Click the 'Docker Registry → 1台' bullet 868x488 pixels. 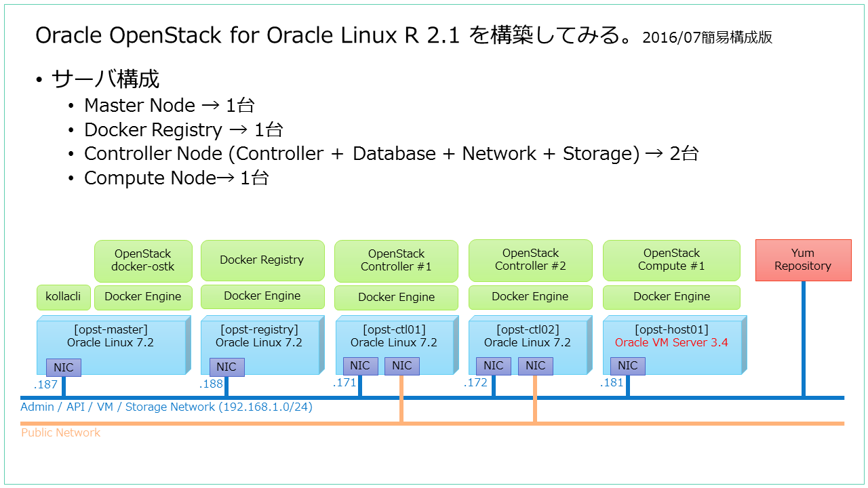[x=183, y=129]
